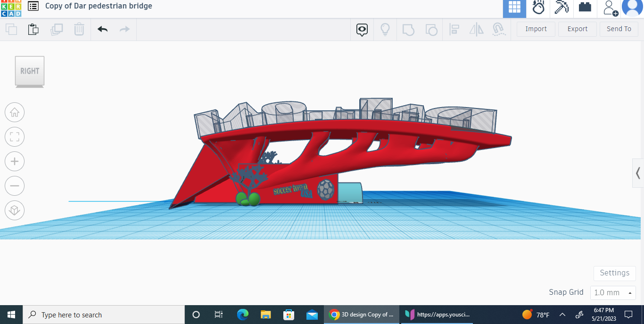Select the Mirror/Flip tool

coord(476,29)
